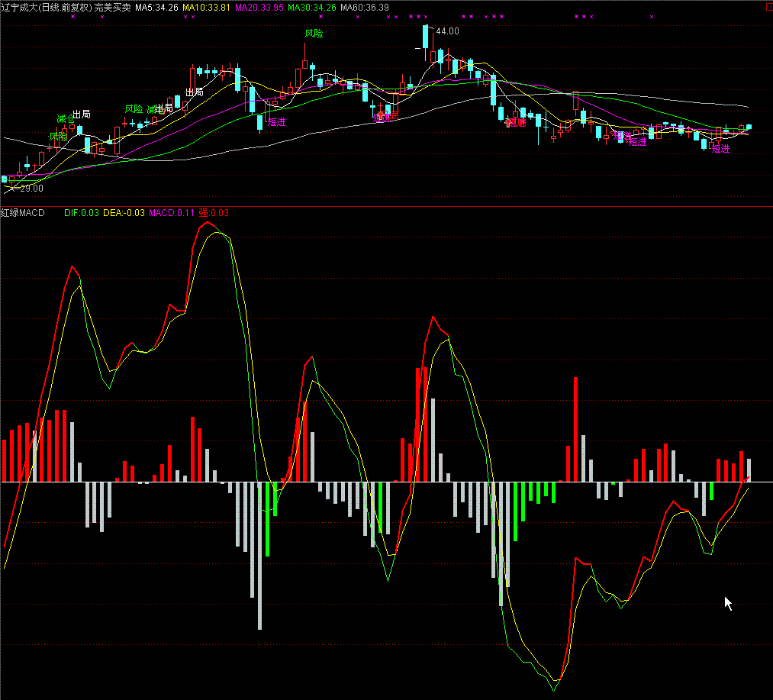Click the rightmost white 出局 label
773x700 pixels.
tap(195, 92)
